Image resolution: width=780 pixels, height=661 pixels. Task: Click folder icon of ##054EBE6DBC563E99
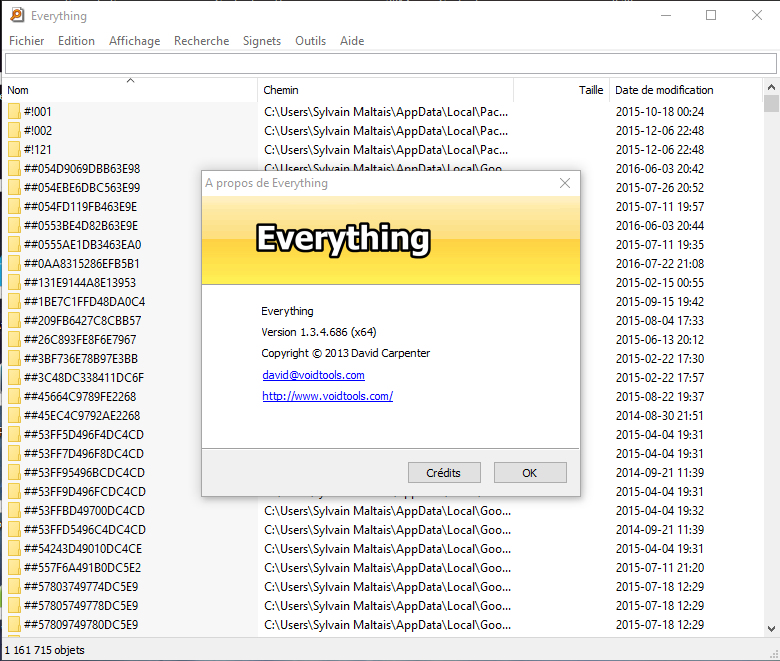(x=14, y=188)
